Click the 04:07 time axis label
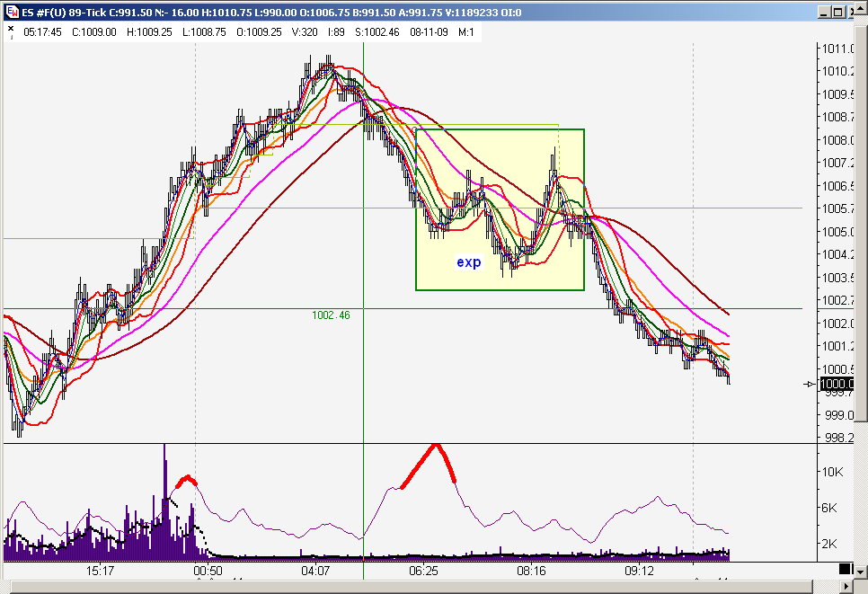Viewport: 868px width, 594px height. pos(315,571)
